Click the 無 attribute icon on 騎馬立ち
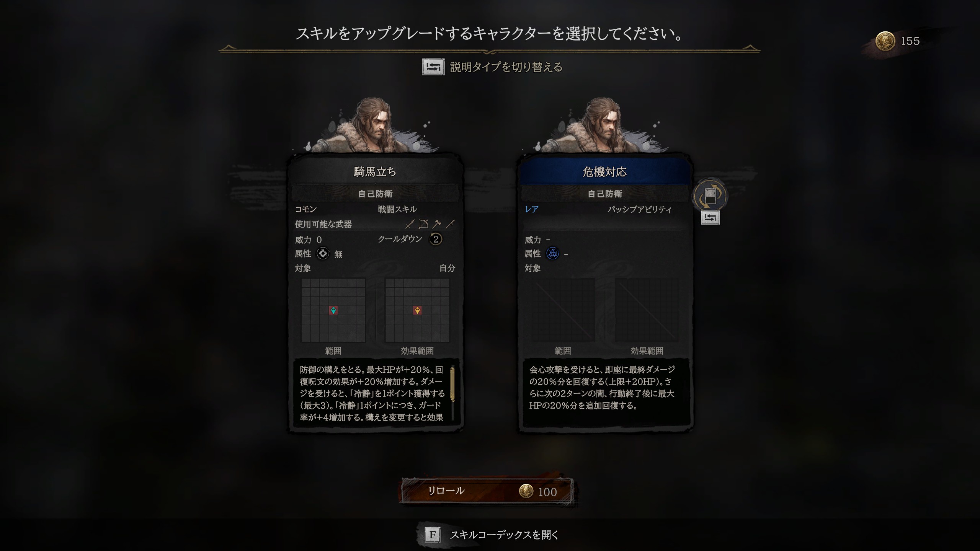 click(323, 253)
